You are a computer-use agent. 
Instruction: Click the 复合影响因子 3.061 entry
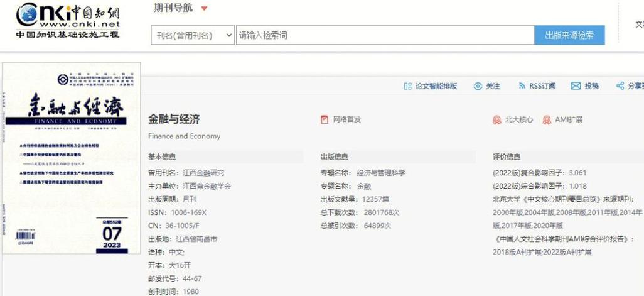point(540,173)
